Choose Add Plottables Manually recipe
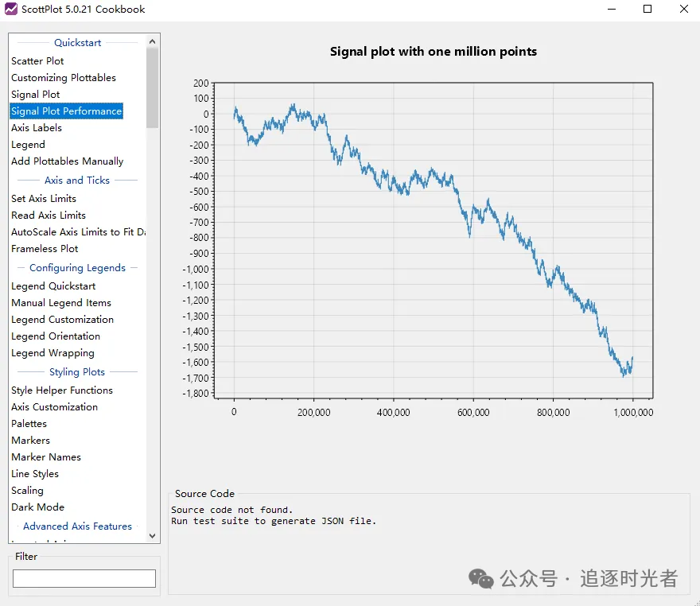 click(68, 161)
